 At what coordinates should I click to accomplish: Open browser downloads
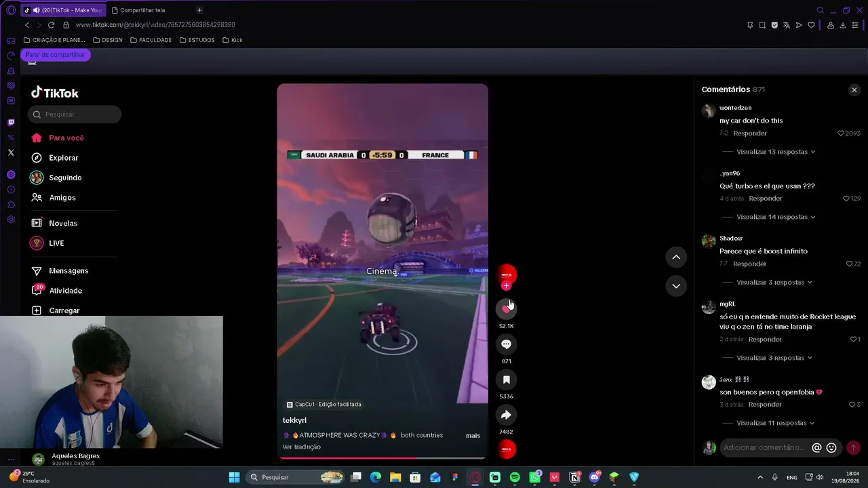(843, 25)
